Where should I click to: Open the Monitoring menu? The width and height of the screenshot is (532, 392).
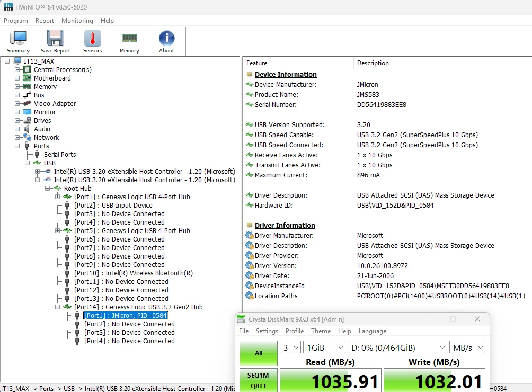(77, 21)
